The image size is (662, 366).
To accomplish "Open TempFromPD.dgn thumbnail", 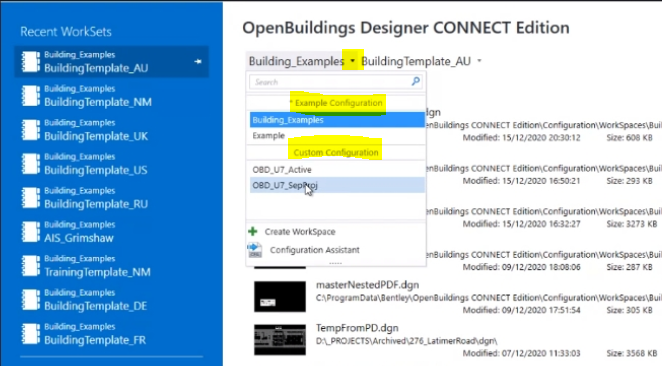I will 280,340.
